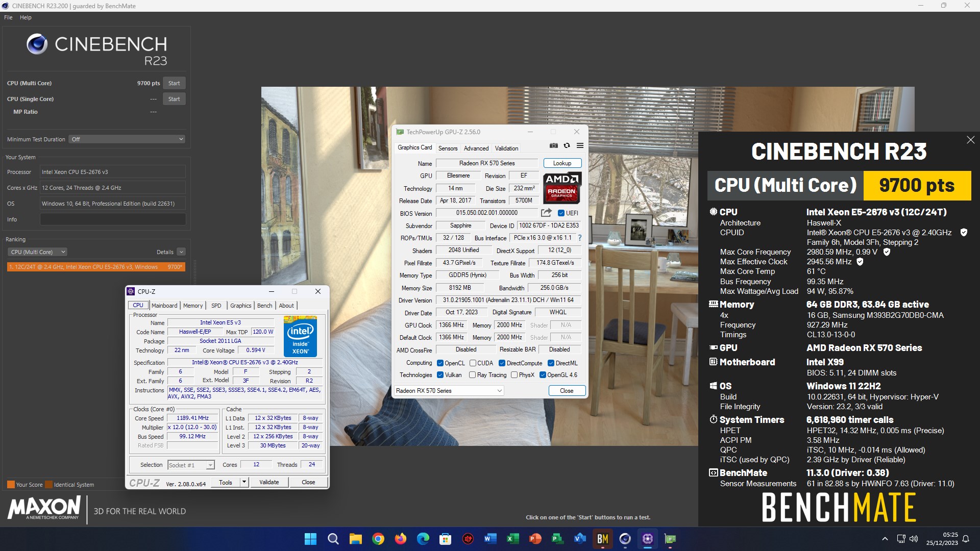Open the Cinebench File menu

(8, 17)
